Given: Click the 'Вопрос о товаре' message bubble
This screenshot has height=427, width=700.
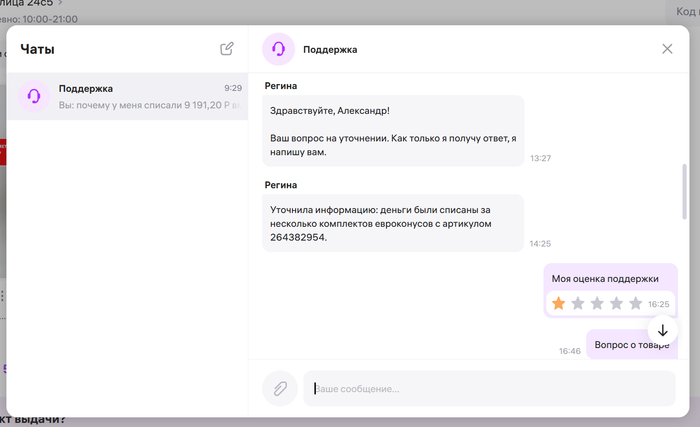Looking at the screenshot, I should pyautogui.click(x=630, y=344).
